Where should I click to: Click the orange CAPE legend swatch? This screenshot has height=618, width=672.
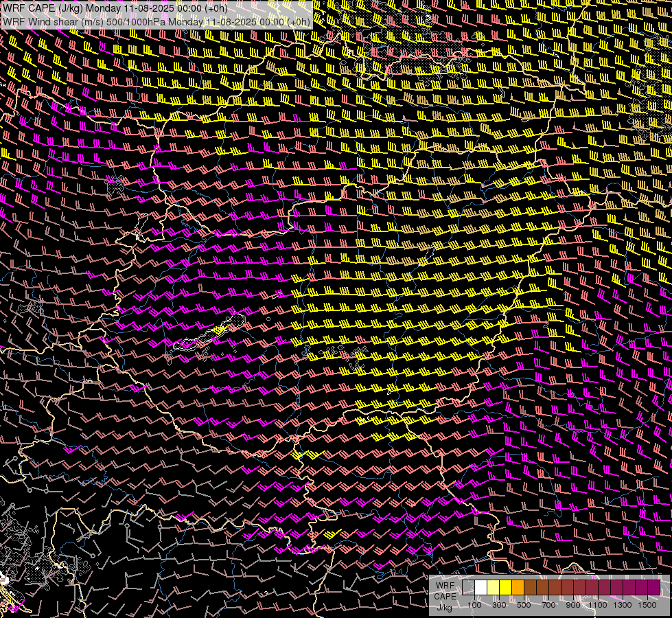pos(518,587)
